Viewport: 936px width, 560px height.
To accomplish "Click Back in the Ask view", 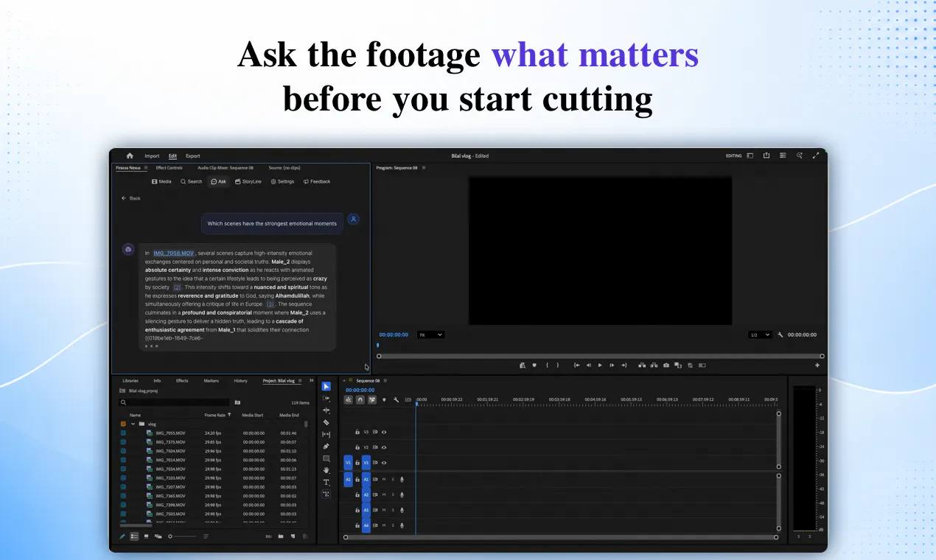I will point(131,198).
